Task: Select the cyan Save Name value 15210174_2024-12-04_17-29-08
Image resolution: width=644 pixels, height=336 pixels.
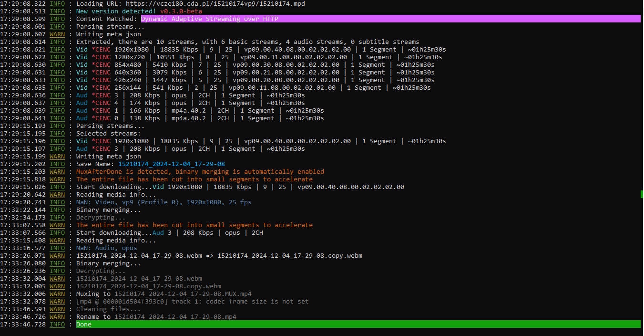Action: tap(172, 164)
